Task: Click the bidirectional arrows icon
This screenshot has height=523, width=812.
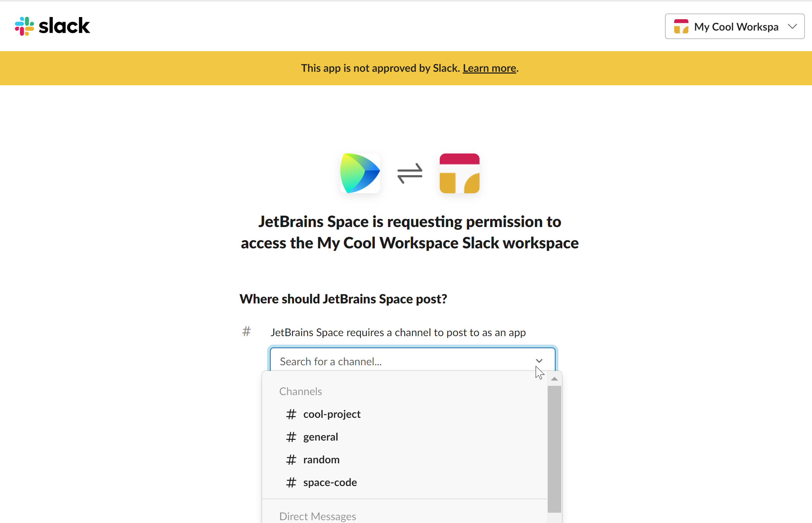Action: click(x=410, y=173)
